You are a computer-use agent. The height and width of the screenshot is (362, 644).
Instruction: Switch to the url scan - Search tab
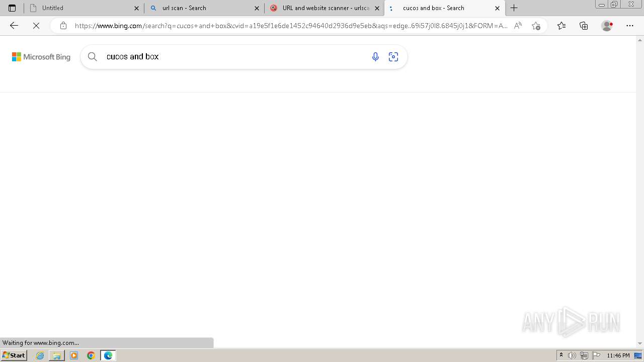click(x=204, y=8)
